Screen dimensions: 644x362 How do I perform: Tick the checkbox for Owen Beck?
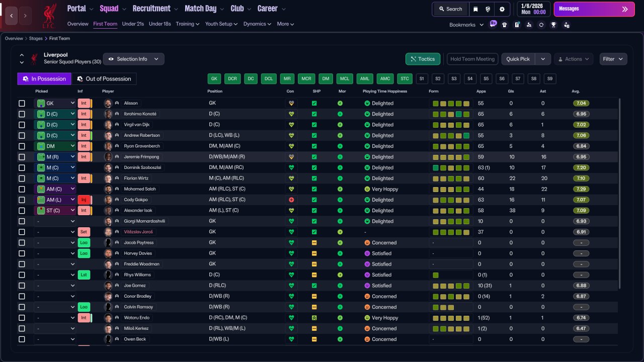(22, 339)
